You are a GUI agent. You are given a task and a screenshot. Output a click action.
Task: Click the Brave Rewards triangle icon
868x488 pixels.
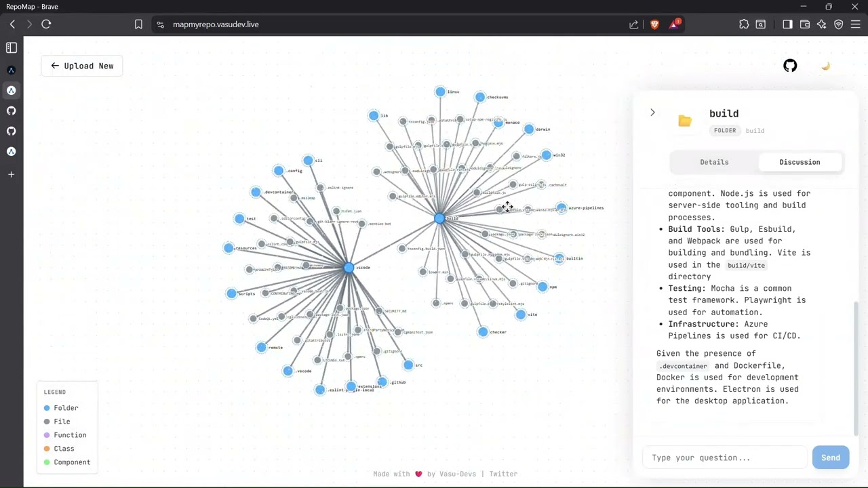673,24
